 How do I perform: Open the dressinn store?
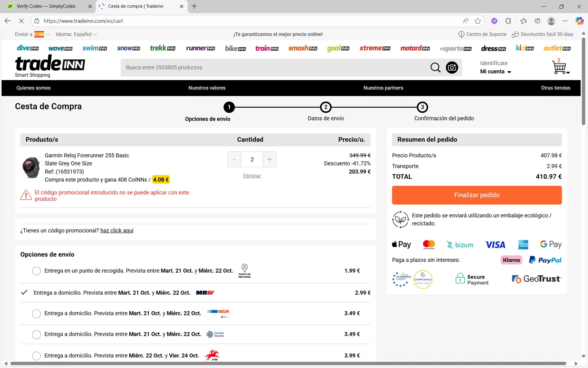(x=494, y=48)
